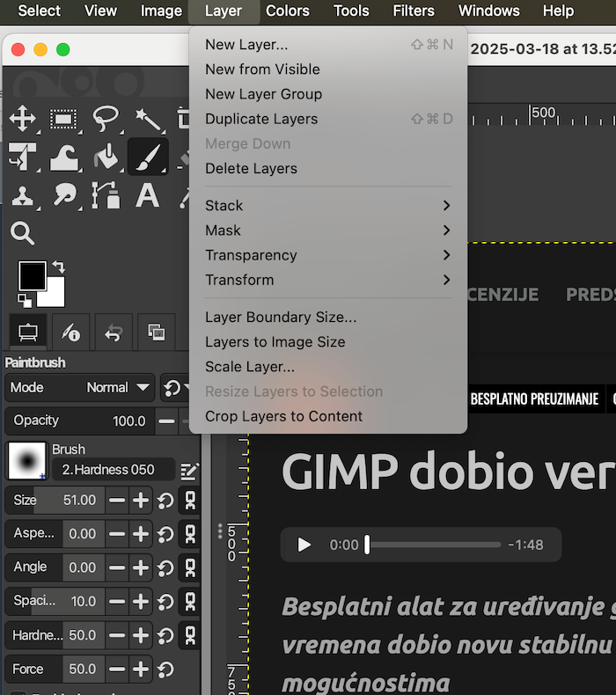Select the Clone stamp tool

point(22,195)
